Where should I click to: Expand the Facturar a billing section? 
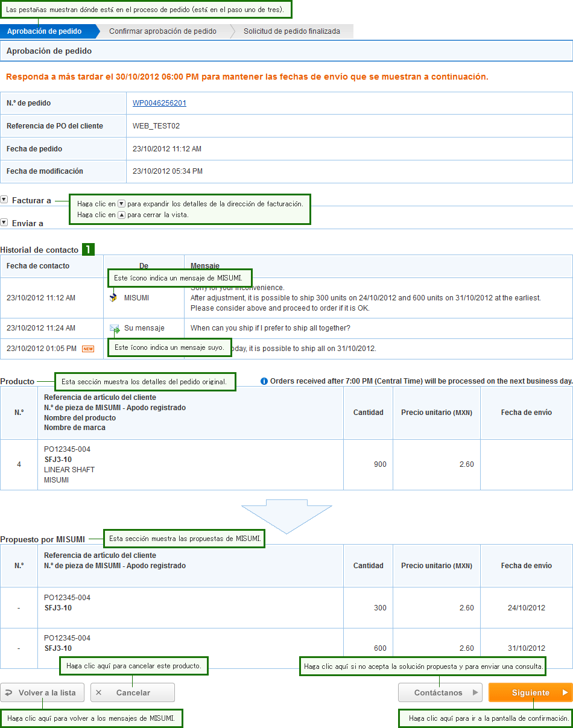[x=4, y=200]
